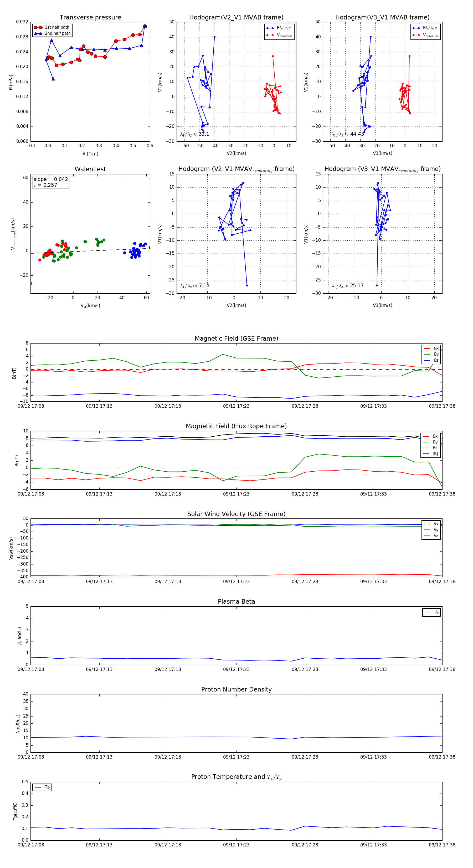Click the 'Transverse pressure' plot title
This screenshot has height=868, width=473.
tap(90, 18)
